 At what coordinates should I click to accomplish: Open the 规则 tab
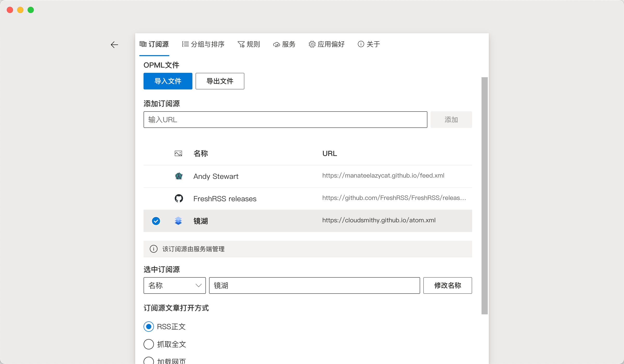pos(249,44)
